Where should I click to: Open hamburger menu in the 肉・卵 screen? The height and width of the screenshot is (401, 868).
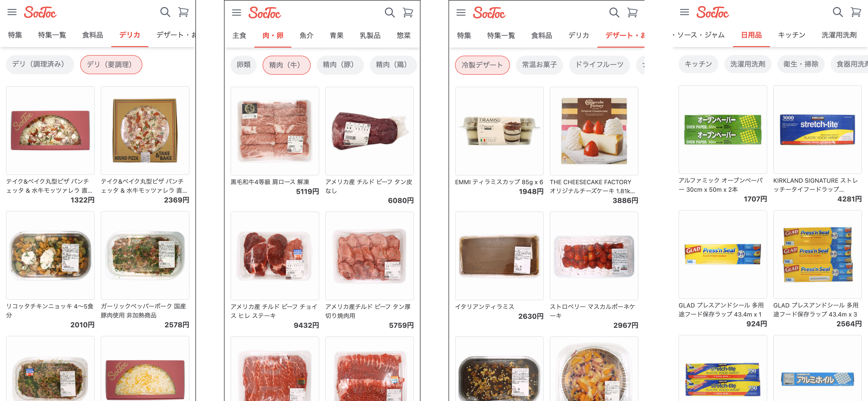tap(236, 13)
